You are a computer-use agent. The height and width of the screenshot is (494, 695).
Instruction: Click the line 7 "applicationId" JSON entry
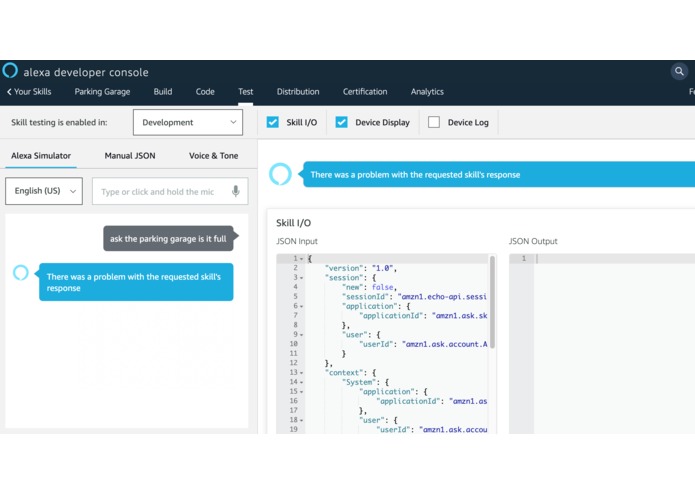pyautogui.click(x=423, y=316)
